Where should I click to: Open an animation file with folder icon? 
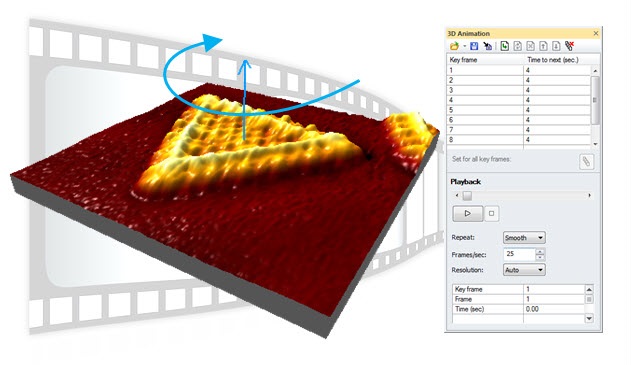[x=454, y=46]
